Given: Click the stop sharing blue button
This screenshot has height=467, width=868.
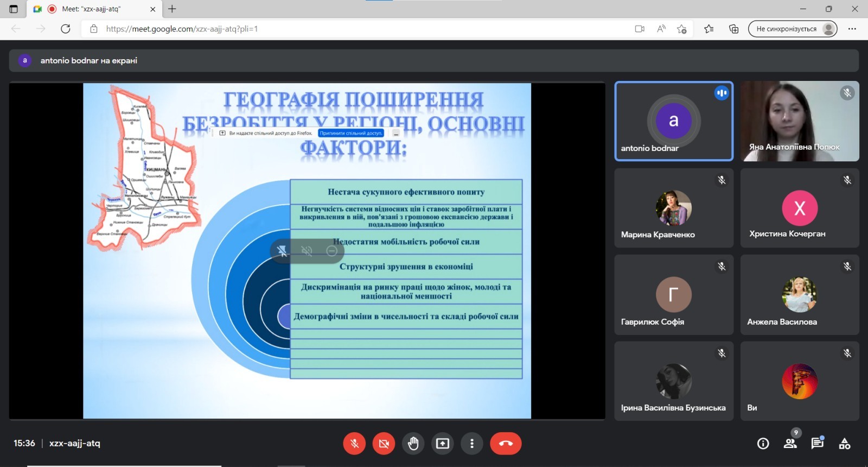Looking at the screenshot, I should click(351, 133).
